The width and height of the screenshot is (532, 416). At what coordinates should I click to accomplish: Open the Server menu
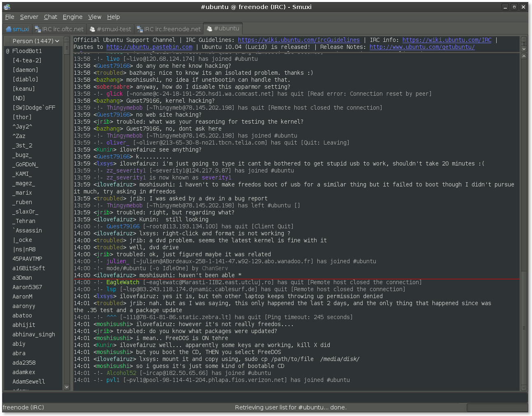29,17
